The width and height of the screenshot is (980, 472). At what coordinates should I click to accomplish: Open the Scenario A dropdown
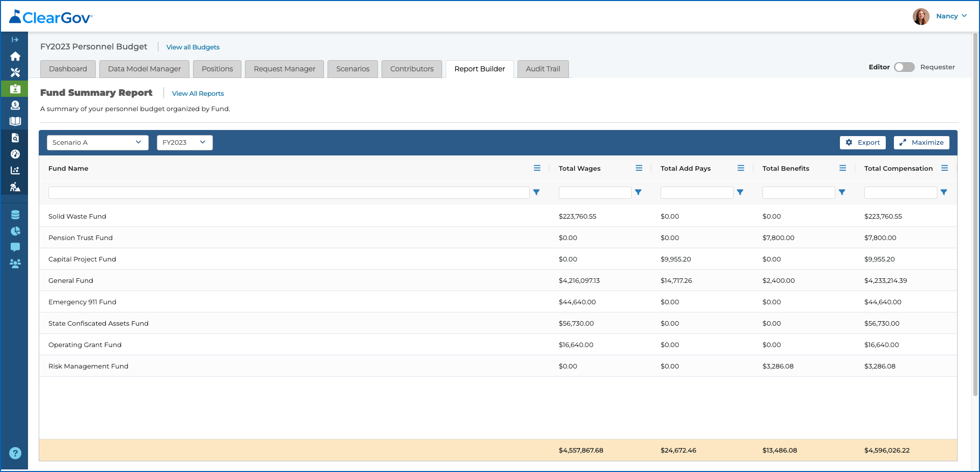point(98,143)
